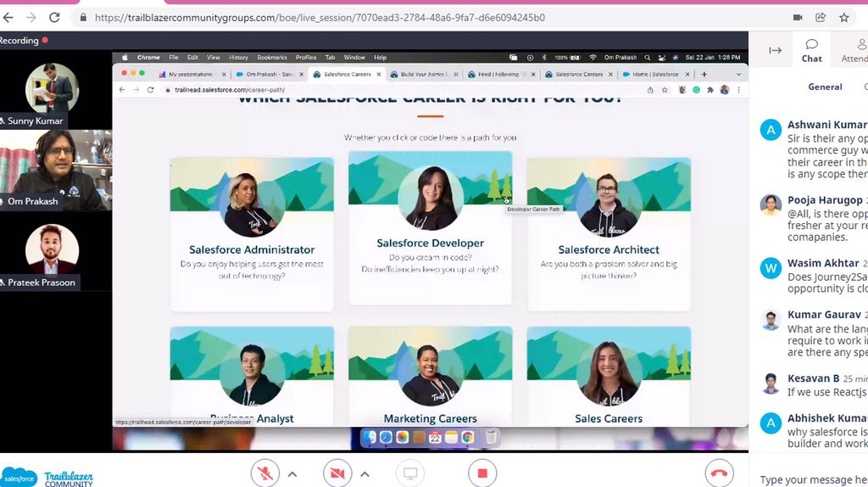868x487 pixels.
Task: Open Chrome from the shared dock
Action: click(x=468, y=438)
